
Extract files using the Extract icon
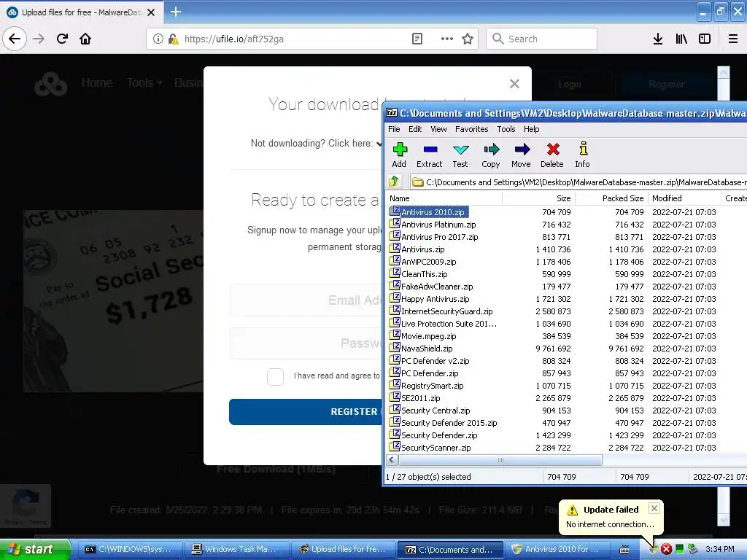click(x=429, y=155)
